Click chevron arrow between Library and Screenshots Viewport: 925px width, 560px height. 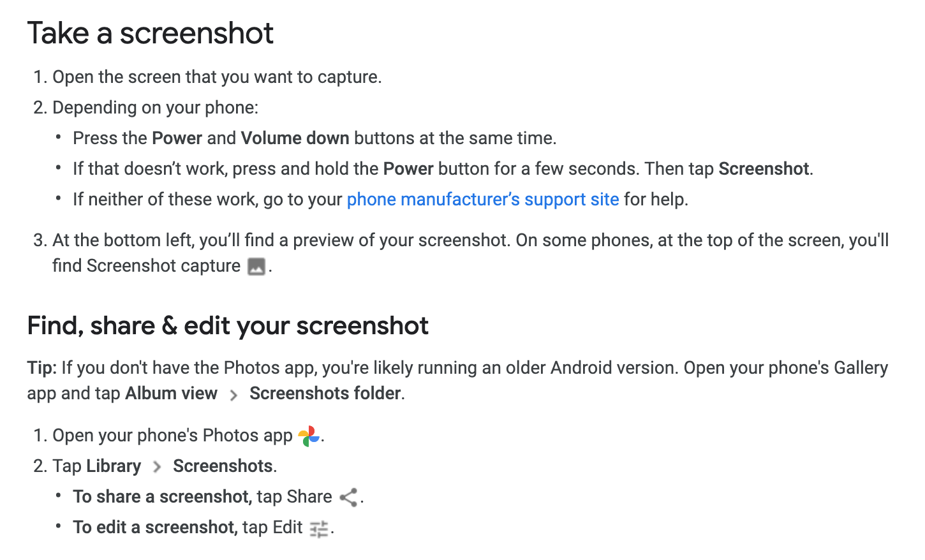click(157, 468)
